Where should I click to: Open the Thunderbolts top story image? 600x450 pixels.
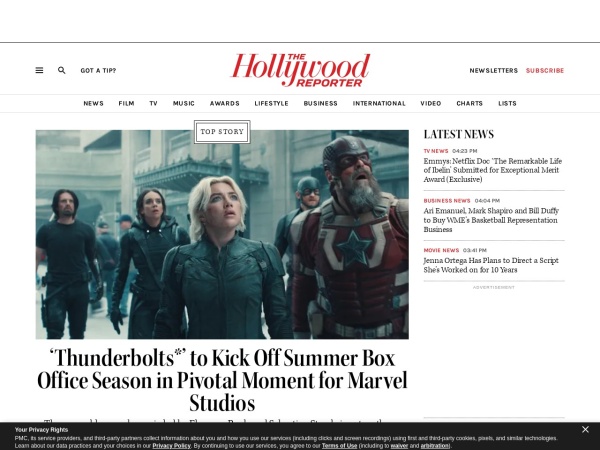(x=222, y=235)
